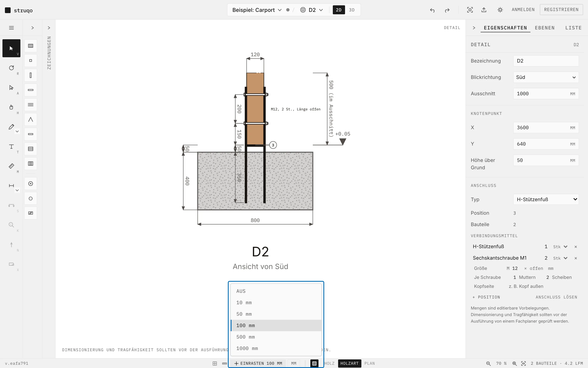Choose 1000 mm snap option
This screenshot has height=368, width=588.
276,348
